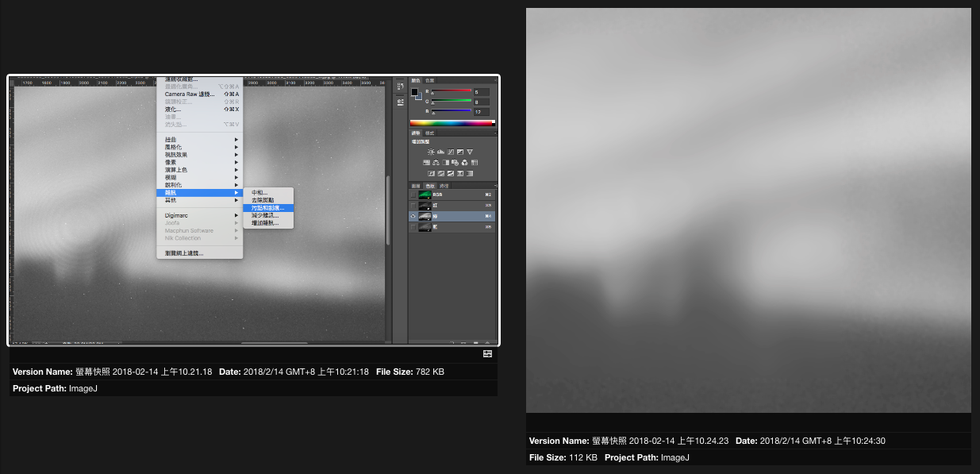Click the 綠 channel thumbnail
The image size is (980, 474).
coord(425,216)
